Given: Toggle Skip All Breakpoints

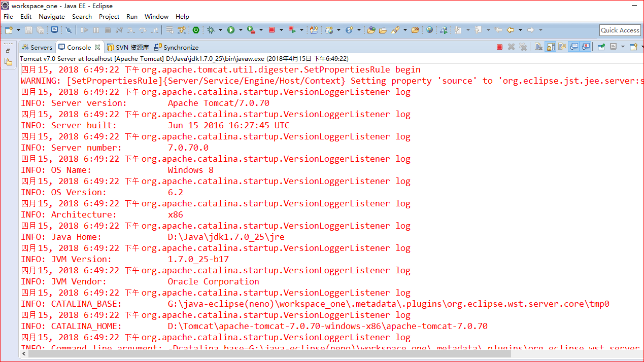Looking at the screenshot, I should pyautogui.click(x=69, y=30).
